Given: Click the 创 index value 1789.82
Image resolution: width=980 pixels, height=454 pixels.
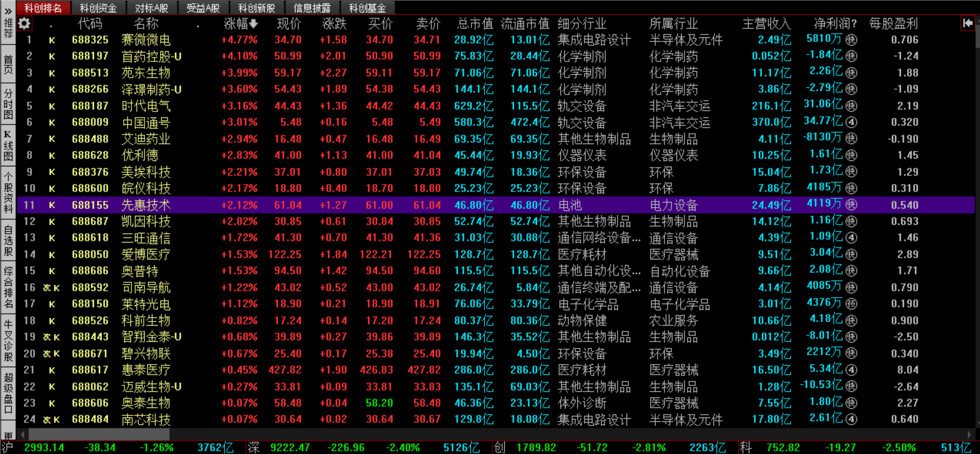Looking at the screenshot, I should click(x=536, y=447).
